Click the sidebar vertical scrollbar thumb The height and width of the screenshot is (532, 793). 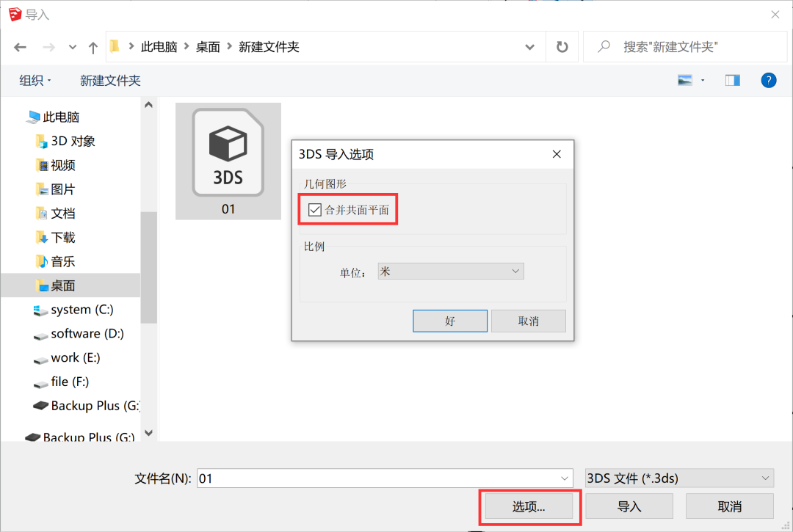coord(148,267)
